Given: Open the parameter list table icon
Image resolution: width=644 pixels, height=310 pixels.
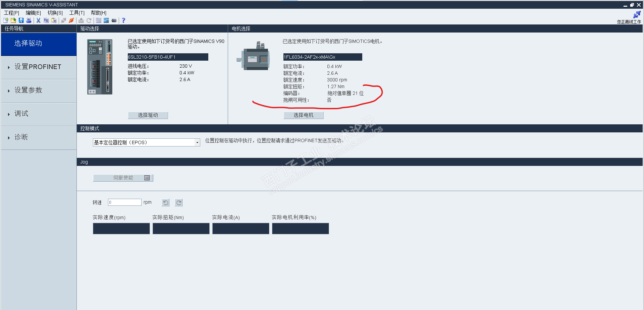Looking at the screenshot, I should pos(99,20).
